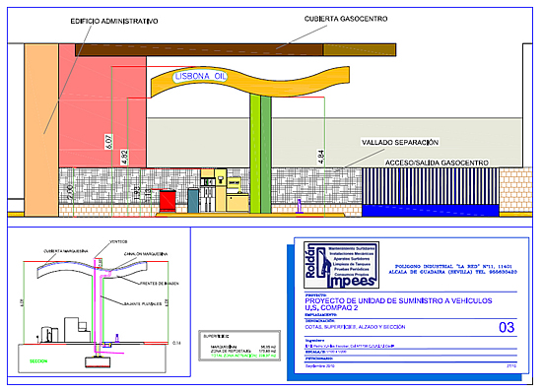
Task: Click the SUPERFICIES area table
Action: 239,346
